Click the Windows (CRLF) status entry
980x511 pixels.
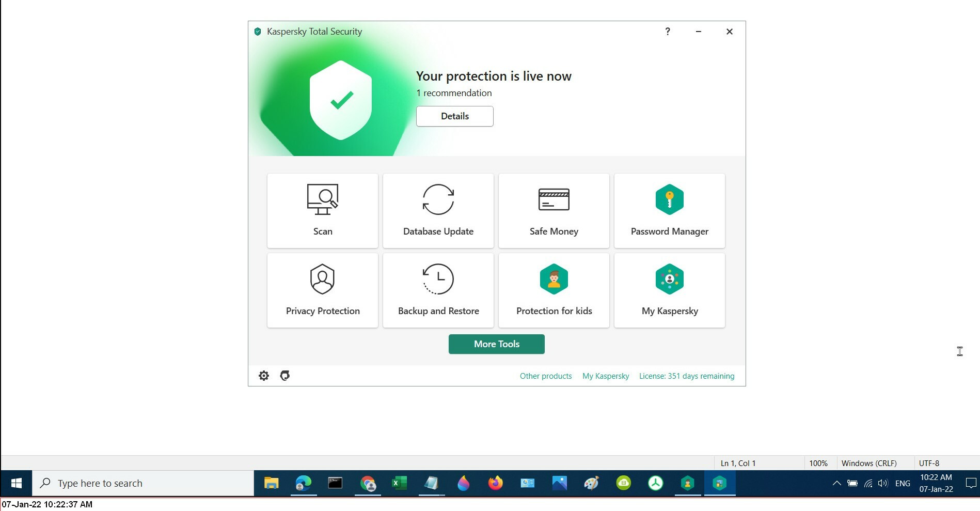click(x=869, y=463)
